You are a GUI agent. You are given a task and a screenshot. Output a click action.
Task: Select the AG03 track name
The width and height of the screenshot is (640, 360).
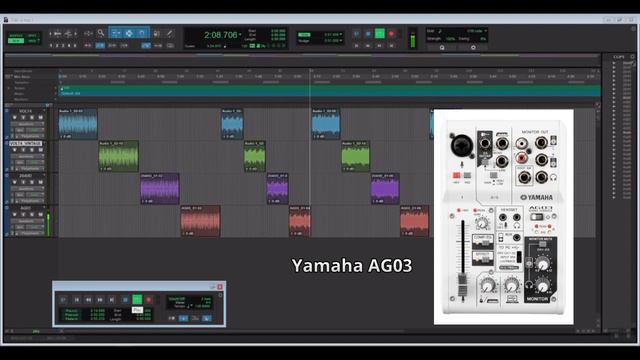[25, 208]
